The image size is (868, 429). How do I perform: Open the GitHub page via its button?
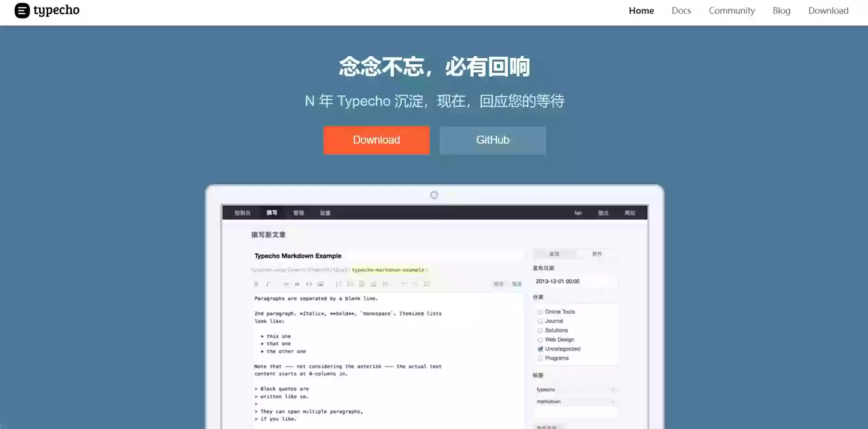point(492,140)
